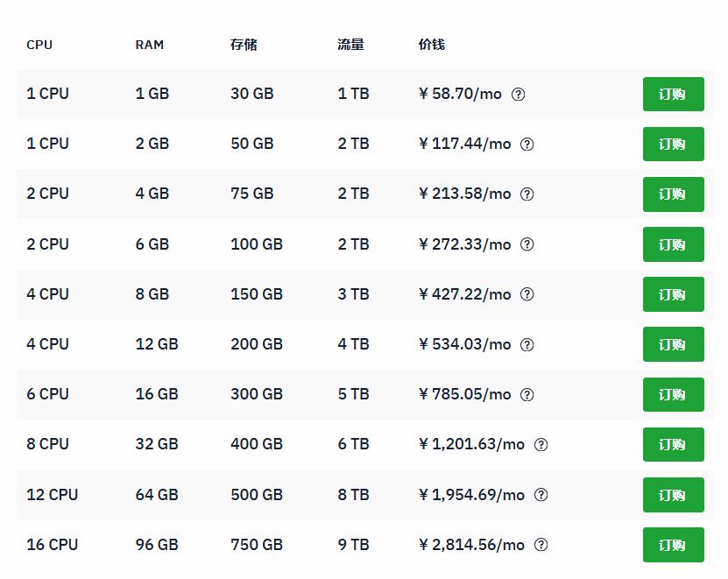Click the help icon next to ¥58.70/mo
The width and height of the screenshot is (728, 579).
tap(519, 94)
